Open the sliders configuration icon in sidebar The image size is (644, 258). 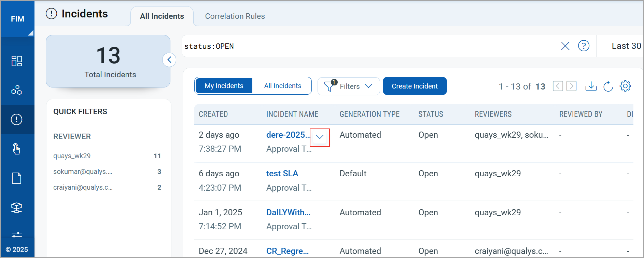17,234
